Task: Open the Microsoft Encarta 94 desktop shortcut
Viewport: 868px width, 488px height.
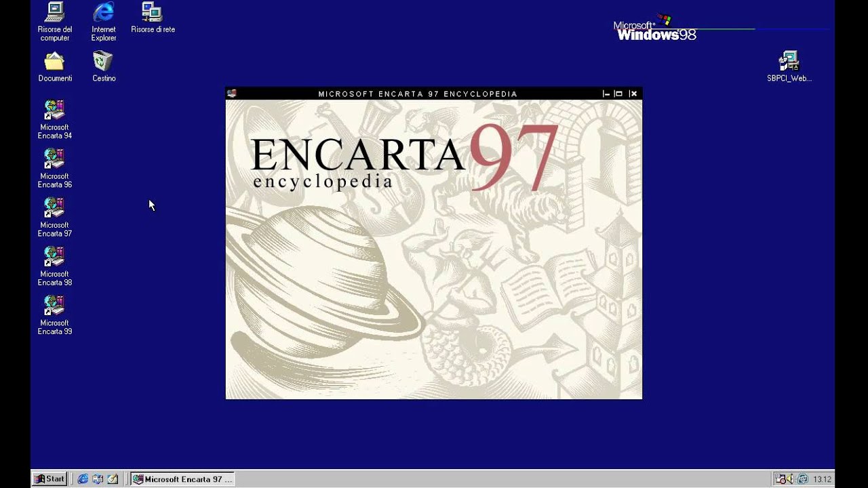Action: click(x=54, y=119)
